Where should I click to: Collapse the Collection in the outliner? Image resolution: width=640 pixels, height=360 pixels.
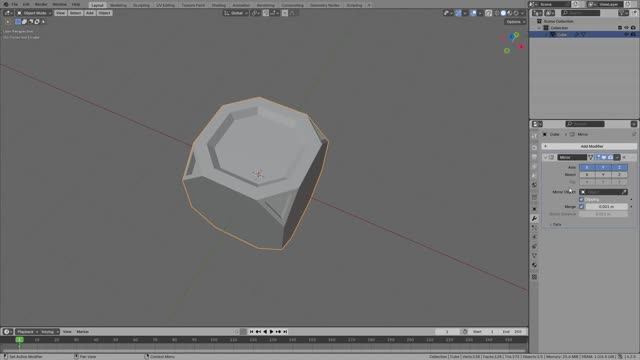click(x=539, y=28)
